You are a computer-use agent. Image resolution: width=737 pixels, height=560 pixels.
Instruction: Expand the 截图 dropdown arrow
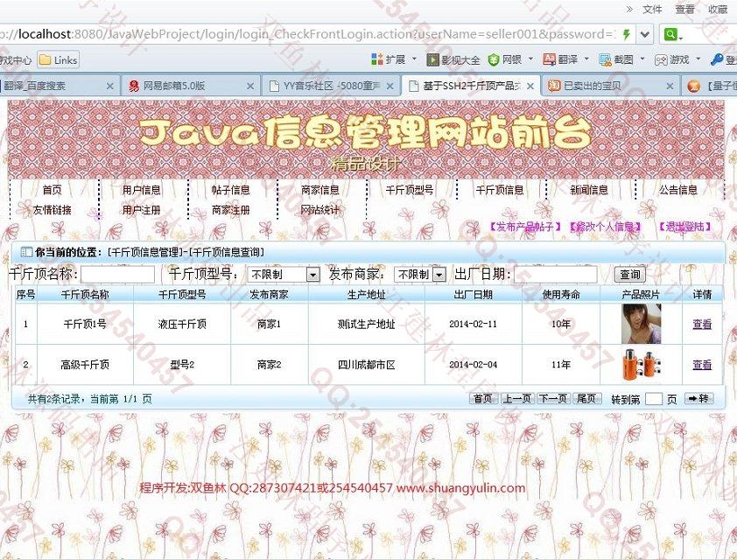642,59
